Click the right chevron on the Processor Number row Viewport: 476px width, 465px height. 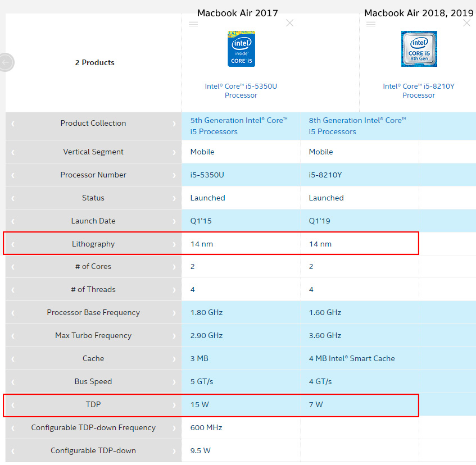(174, 175)
